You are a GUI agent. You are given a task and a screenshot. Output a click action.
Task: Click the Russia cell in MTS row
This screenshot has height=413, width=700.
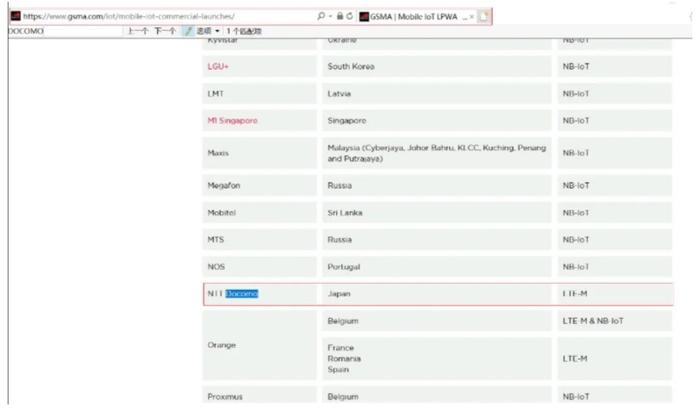[437, 240]
